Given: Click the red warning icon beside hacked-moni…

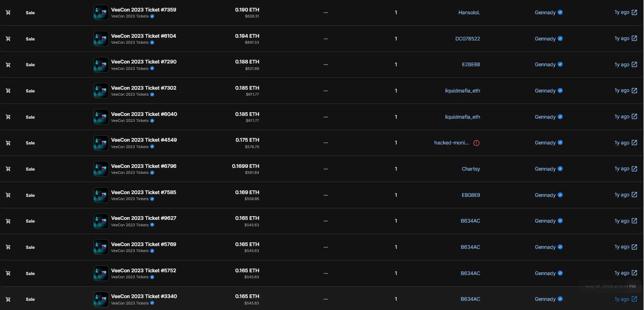Looking at the screenshot, I should click(476, 143).
